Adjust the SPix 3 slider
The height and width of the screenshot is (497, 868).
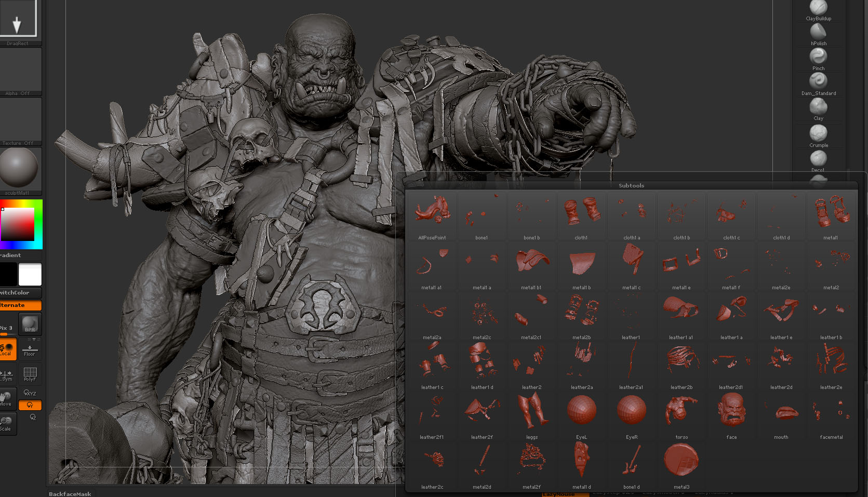coord(8,328)
